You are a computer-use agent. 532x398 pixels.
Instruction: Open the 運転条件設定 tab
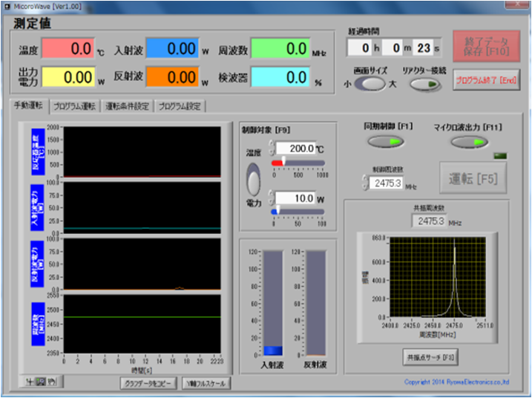(127, 106)
